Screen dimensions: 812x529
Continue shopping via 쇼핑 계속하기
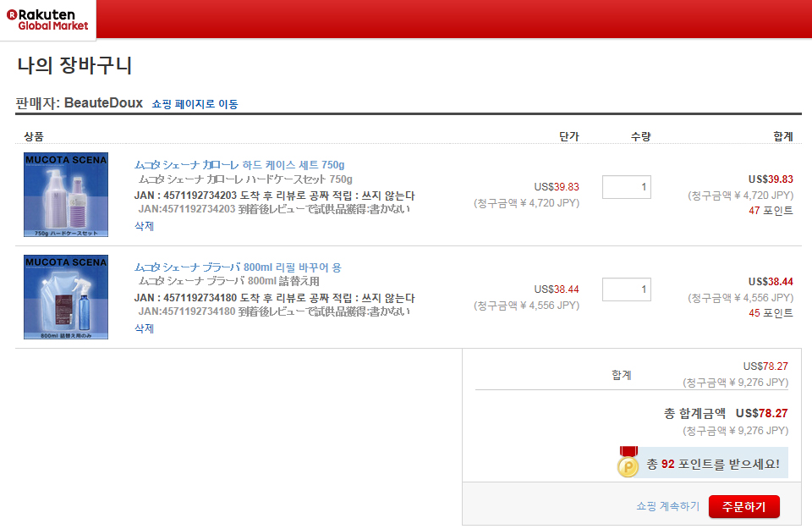(667, 506)
